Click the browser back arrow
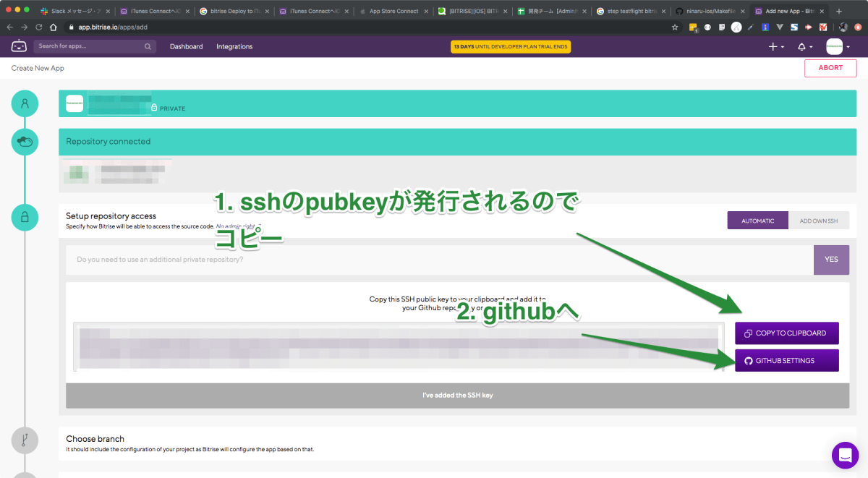Viewport: 868px width, 478px height. click(9, 27)
